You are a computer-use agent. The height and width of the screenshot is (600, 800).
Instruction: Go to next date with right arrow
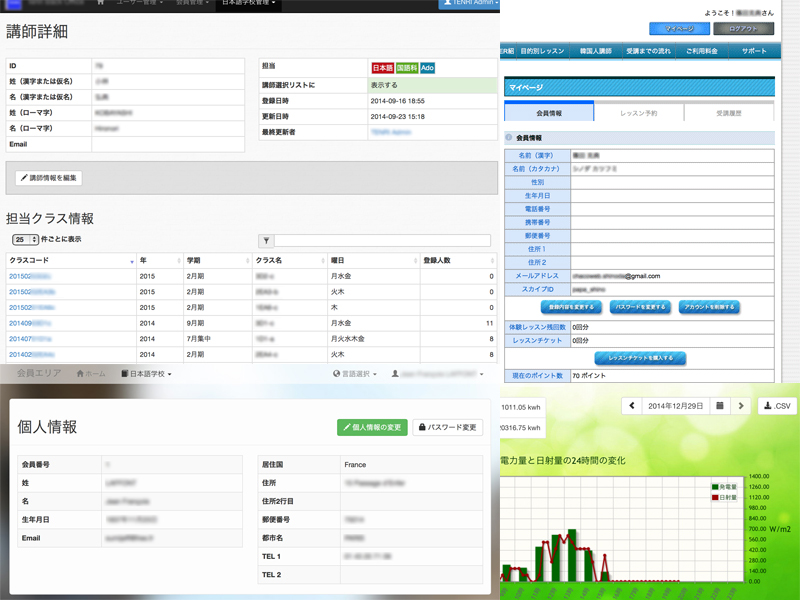740,406
